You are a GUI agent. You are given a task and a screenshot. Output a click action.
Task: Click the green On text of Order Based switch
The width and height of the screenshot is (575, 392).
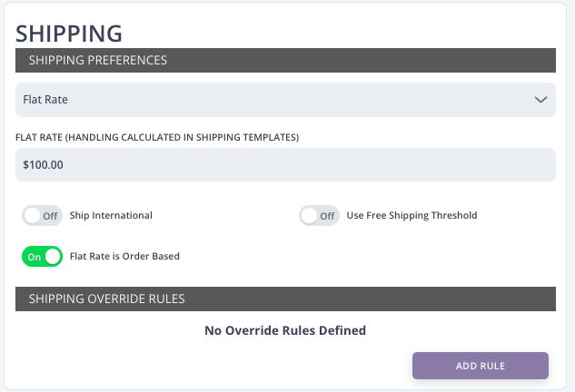point(34,257)
